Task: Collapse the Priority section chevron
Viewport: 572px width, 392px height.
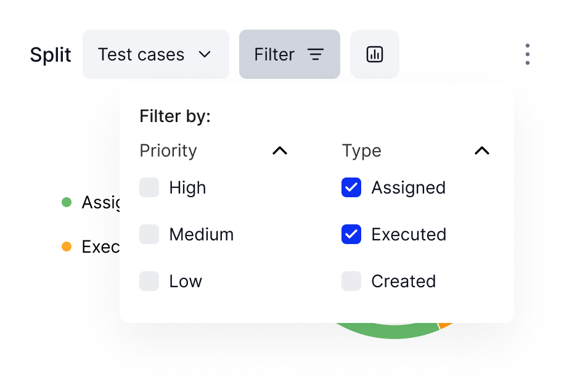Action: [x=280, y=150]
